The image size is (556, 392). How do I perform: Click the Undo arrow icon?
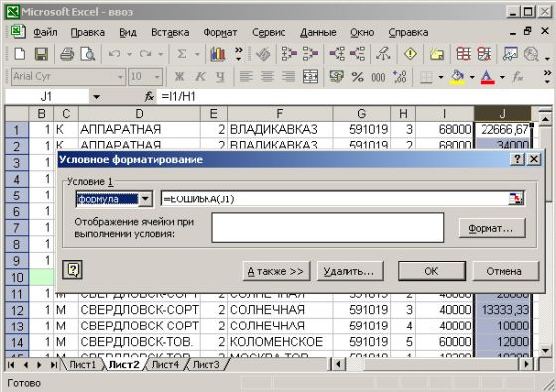(x=114, y=54)
